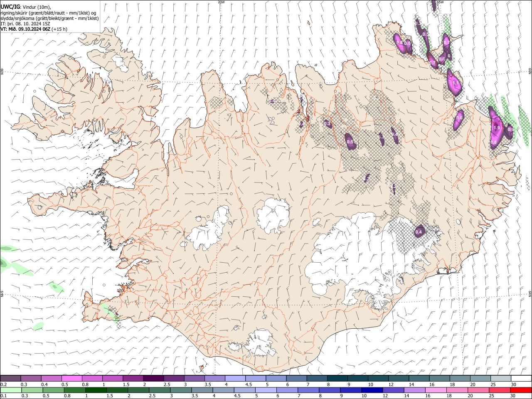Image resolution: width=532 pixels, height=399 pixels.
Task: Pick lavender 4 swatch in top scale
Action: pyautogui.click(x=235, y=378)
